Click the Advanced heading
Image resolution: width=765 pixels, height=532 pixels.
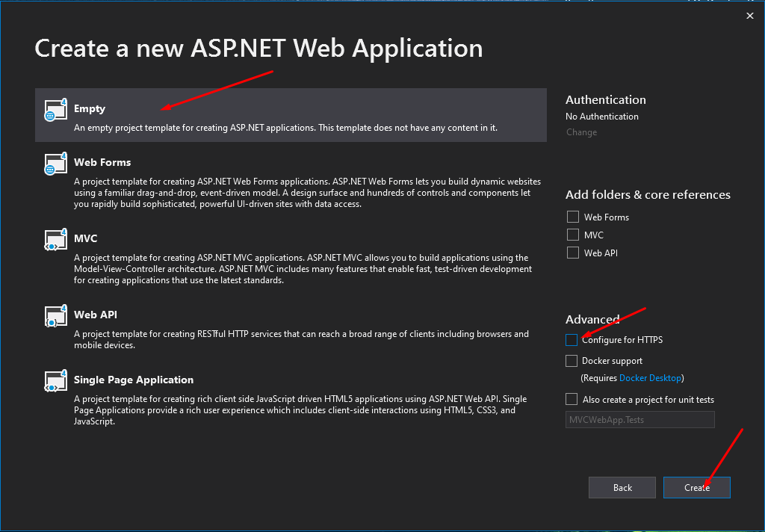coord(592,319)
